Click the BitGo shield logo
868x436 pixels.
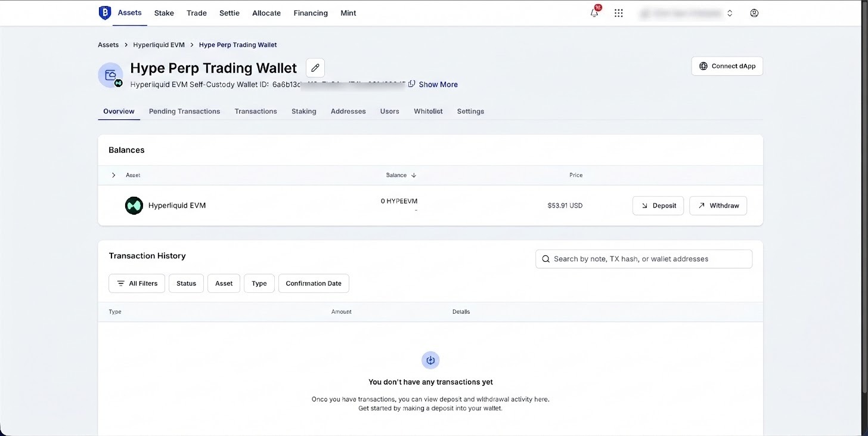(x=105, y=13)
